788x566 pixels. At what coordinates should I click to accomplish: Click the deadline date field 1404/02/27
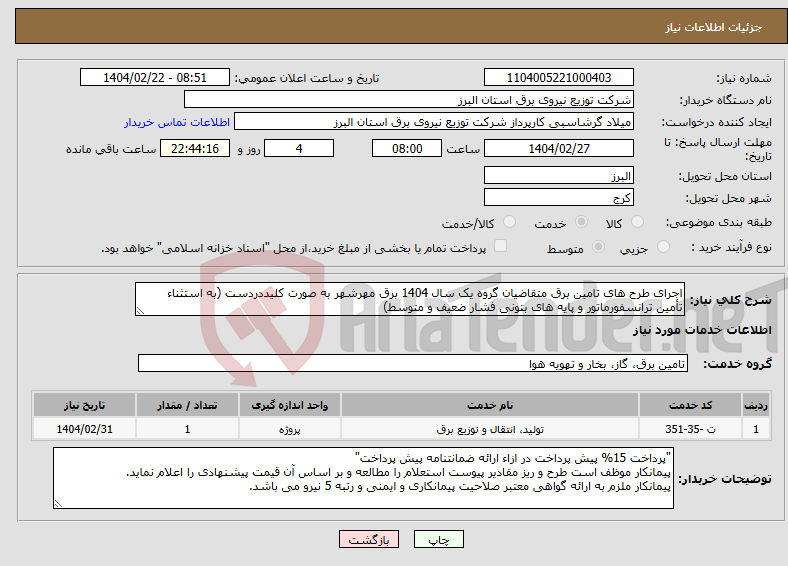[558, 148]
